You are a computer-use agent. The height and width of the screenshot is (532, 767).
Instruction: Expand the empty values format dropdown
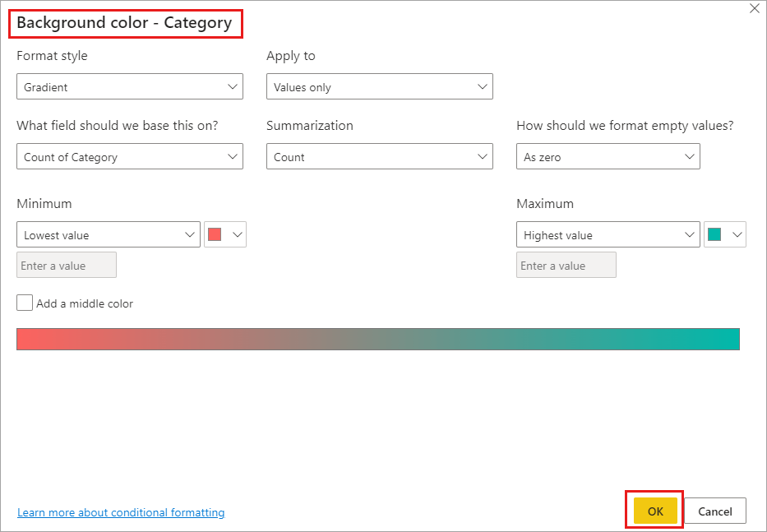608,157
